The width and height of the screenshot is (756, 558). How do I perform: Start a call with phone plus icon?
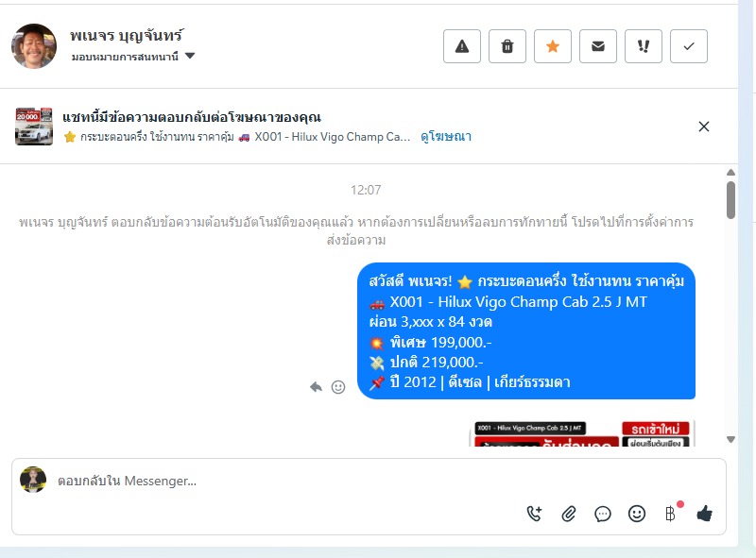tap(534, 514)
